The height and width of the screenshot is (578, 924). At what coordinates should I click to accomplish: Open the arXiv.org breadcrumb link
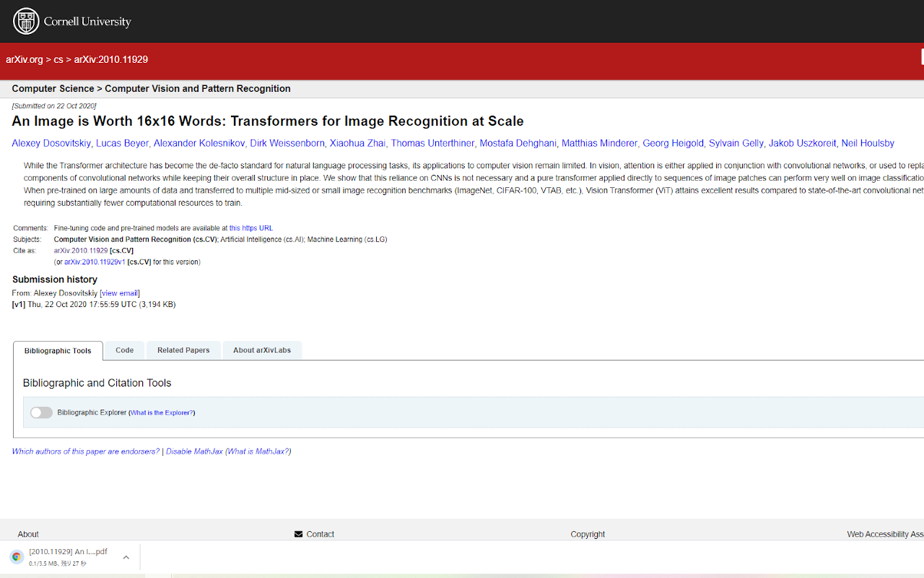(25, 59)
